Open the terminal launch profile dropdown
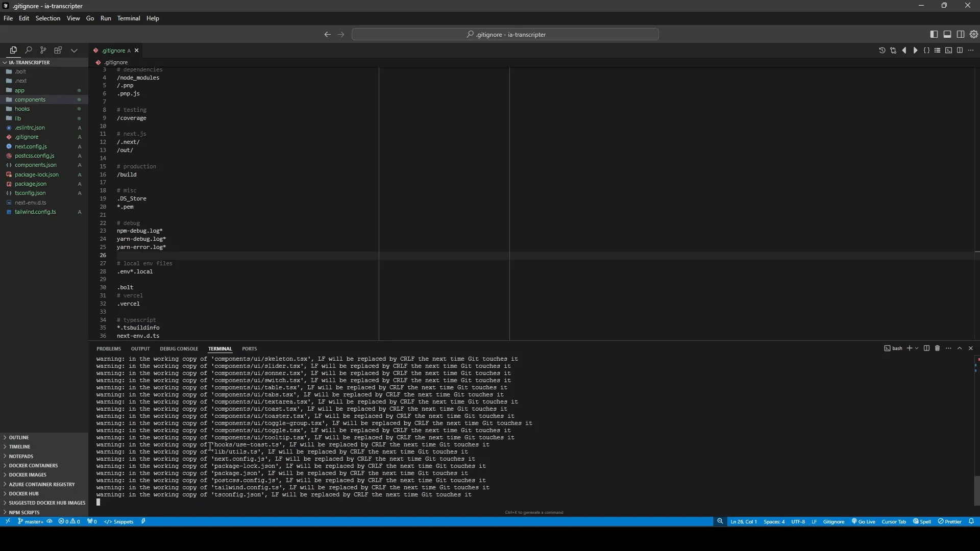This screenshot has height=551, width=980. pos(917,348)
